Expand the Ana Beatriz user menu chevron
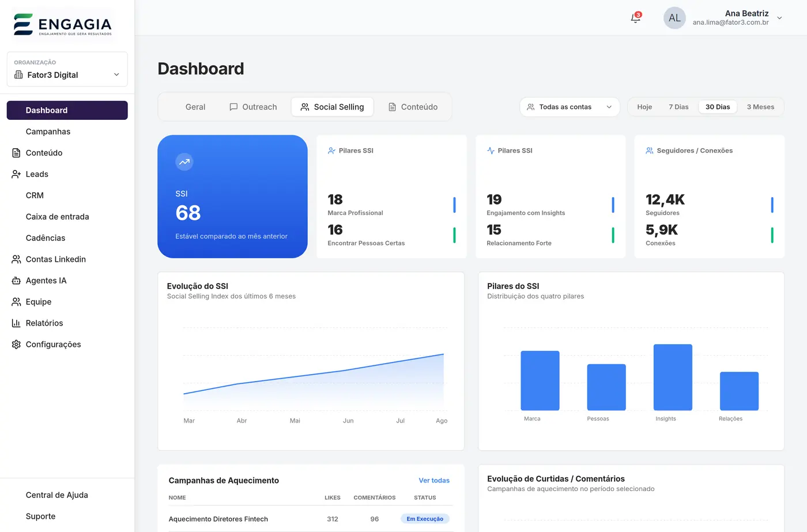807x532 pixels. pyautogui.click(x=779, y=18)
